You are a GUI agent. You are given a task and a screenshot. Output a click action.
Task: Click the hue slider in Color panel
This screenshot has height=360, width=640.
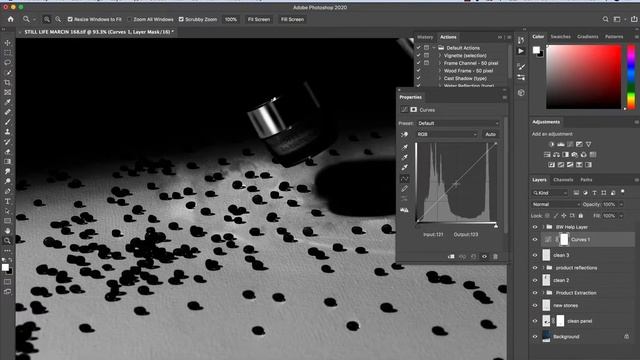[x=631, y=77]
